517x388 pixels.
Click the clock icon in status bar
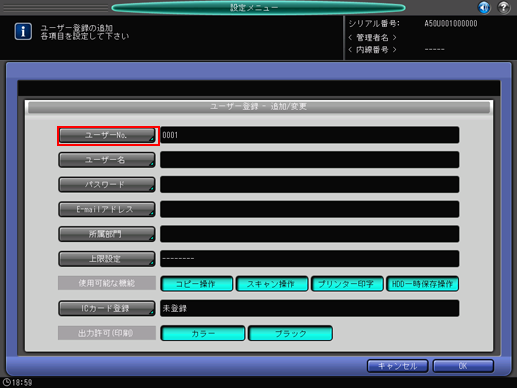click(6, 382)
